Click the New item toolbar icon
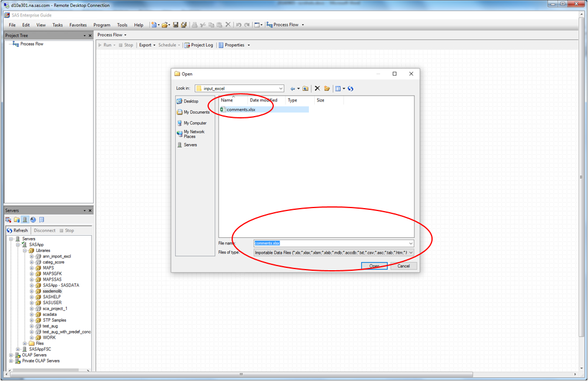The height and width of the screenshot is (381, 588). (x=154, y=25)
